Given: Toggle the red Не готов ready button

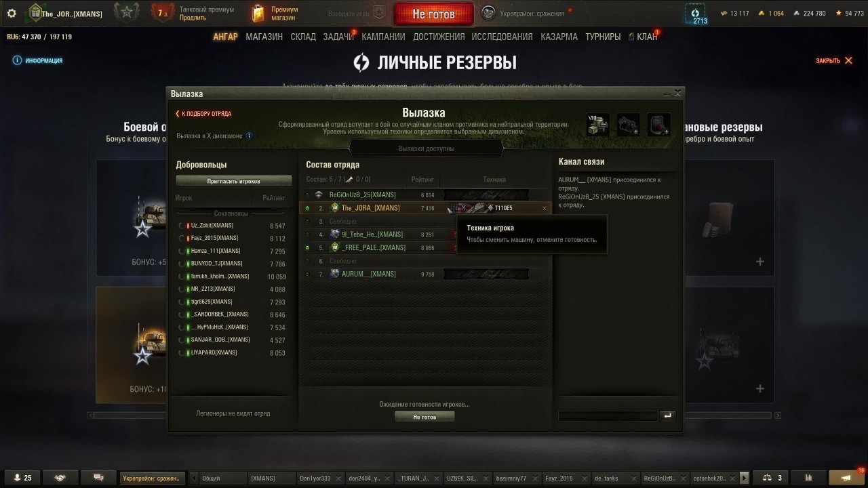Looking at the screenshot, I should tap(433, 14).
